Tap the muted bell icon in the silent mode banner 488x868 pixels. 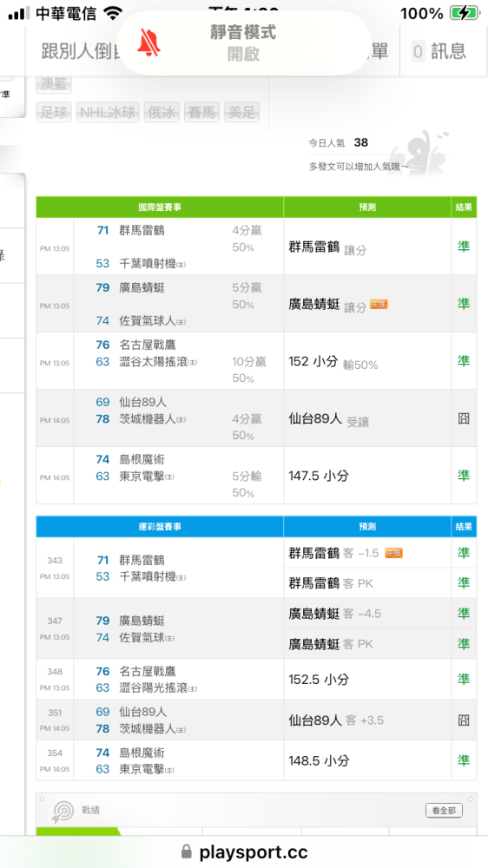[148, 43]
